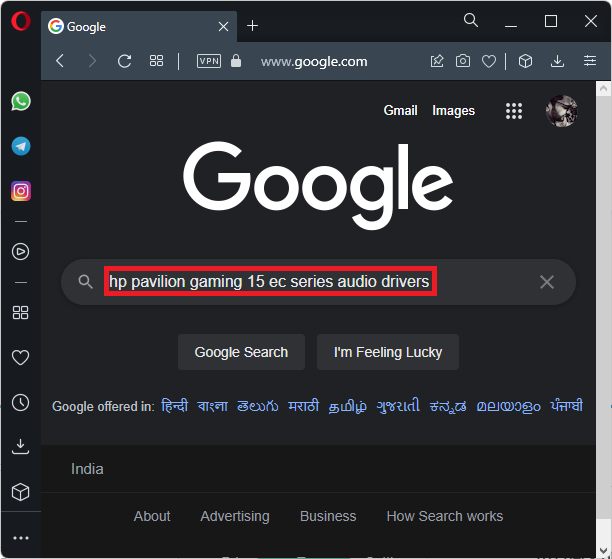
Task: Click the I'm Feeling Lucky button
Action: click(x=388, y=352)
